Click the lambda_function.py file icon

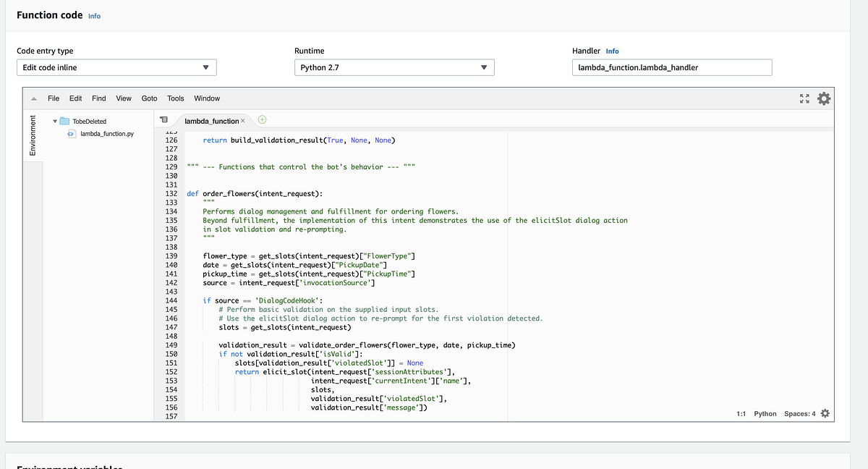coord(70,133)
